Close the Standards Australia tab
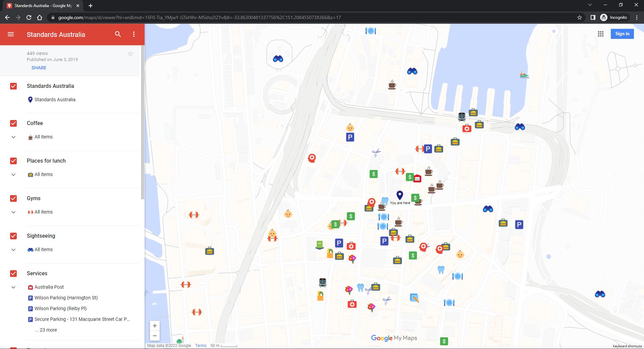This screenshot has width=644, height=349. (x=78, y=6)
